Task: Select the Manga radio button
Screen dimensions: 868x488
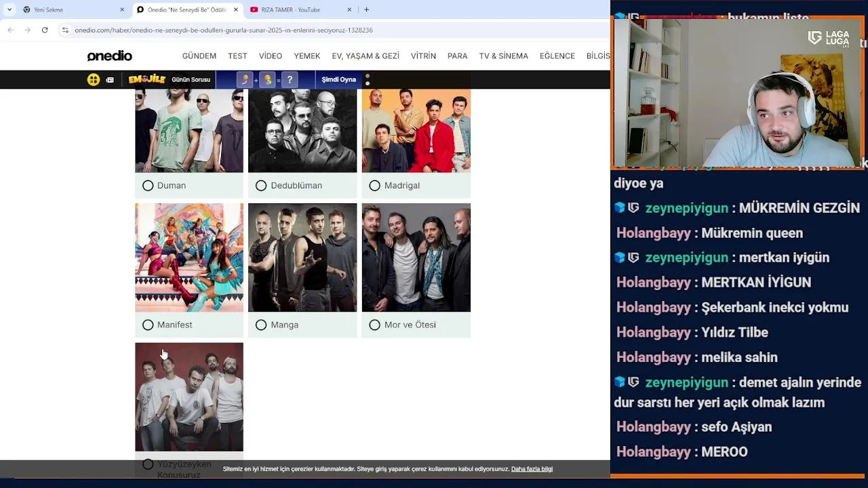Action: [261, 325]
